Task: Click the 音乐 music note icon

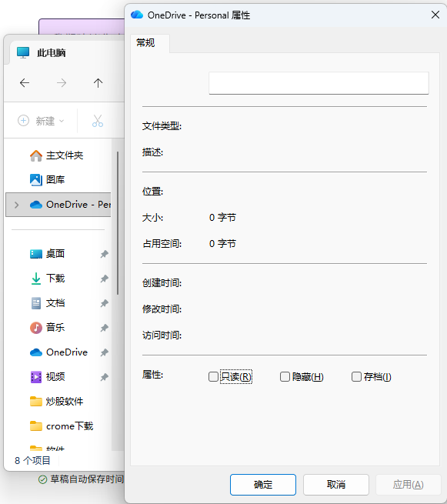Action: pyautogui.click(x=36, y=328)
